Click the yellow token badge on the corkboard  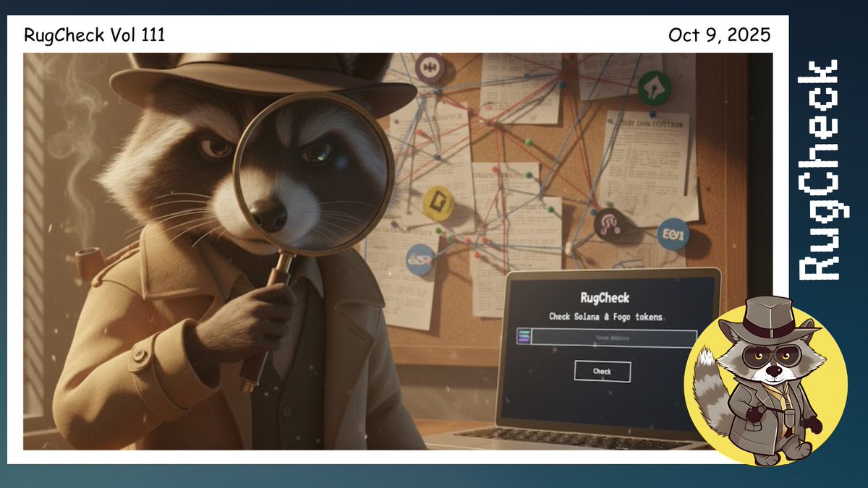[438, 203]
